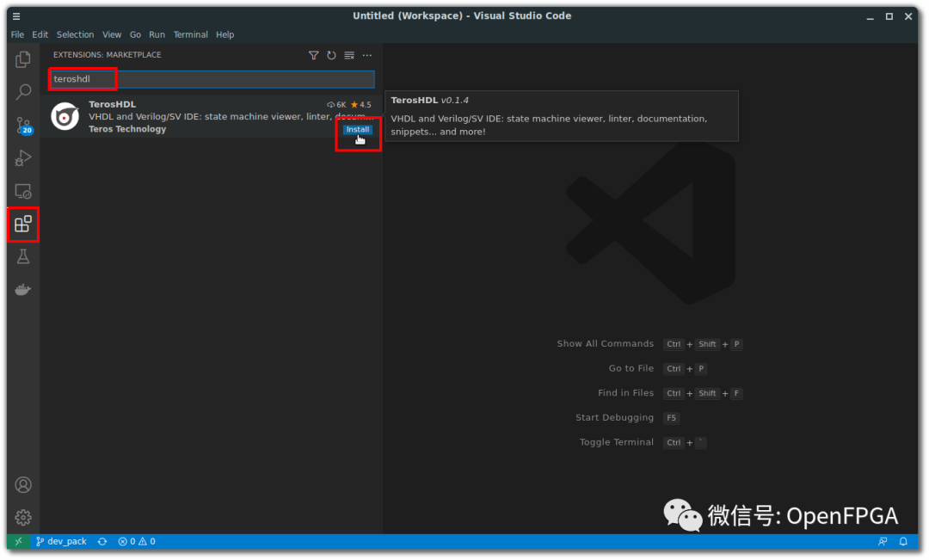This screenshot has height=560, width=929.
Task: Select the TerosHDL extension title
Action: tap(113, 104)
